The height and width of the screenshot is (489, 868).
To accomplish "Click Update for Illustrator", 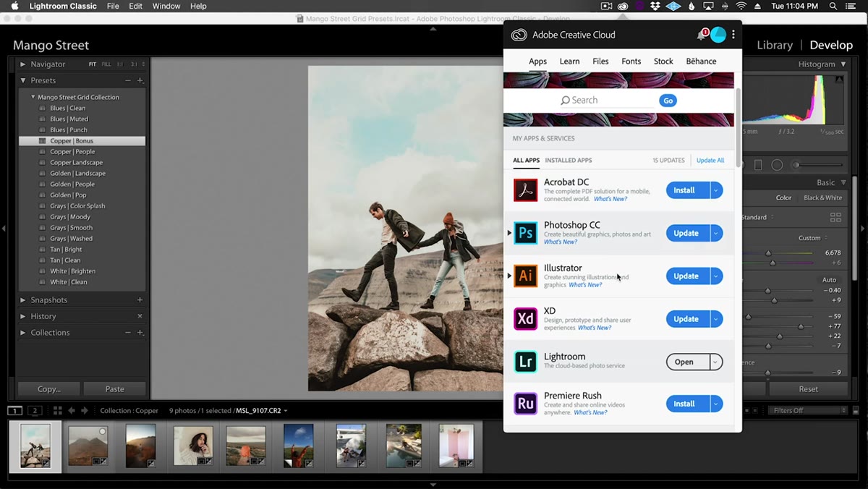I will (x=686, y=276).
